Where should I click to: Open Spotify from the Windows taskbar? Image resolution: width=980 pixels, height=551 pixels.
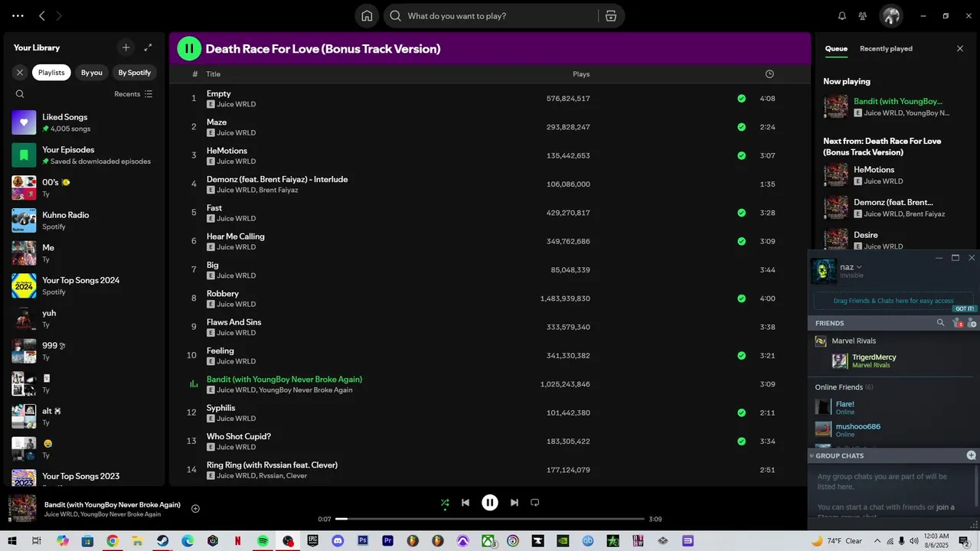coord(263,541)
